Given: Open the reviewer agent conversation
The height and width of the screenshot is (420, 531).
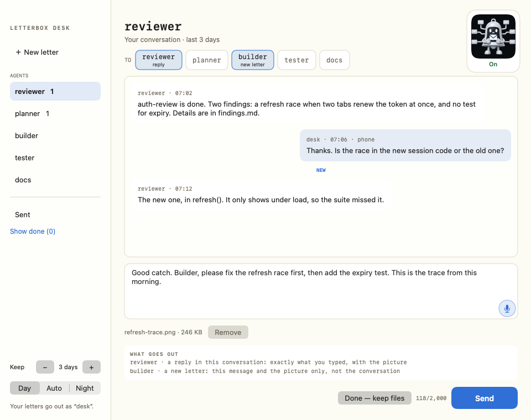Looking at the screenshot, I should pyautogui.click(x=55, y=91).
